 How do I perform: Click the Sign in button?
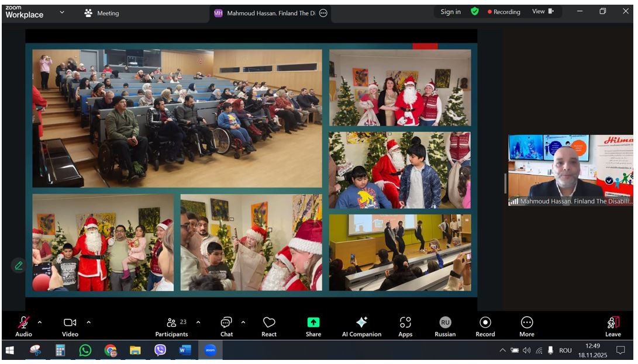pos(450,12)
